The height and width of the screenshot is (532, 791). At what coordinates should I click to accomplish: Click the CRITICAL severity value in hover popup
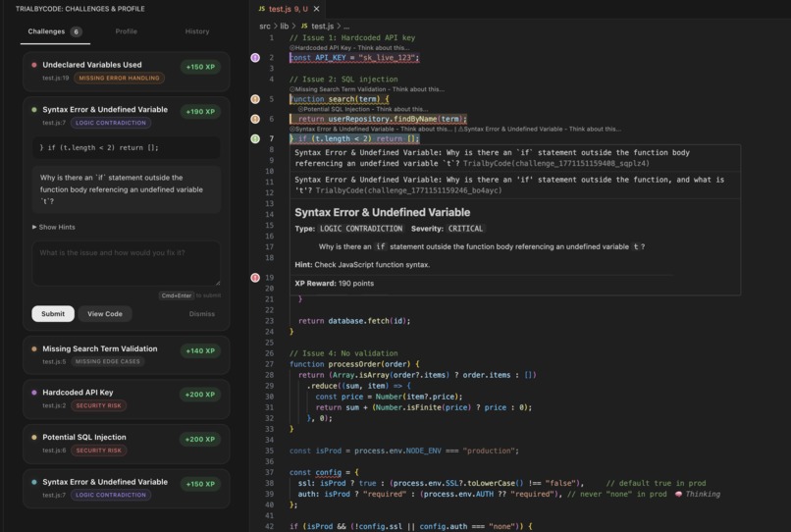coord(465,229)
